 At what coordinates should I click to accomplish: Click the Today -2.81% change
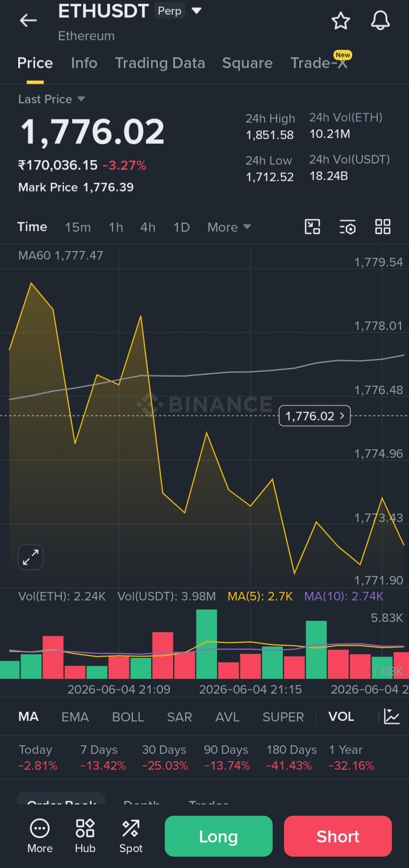(37, 758)
